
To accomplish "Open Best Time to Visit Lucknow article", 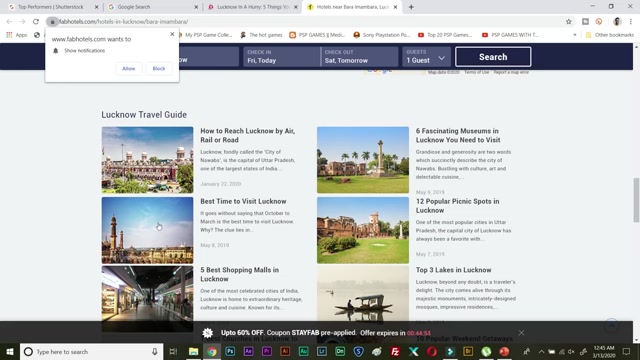I will coord(243,201).
